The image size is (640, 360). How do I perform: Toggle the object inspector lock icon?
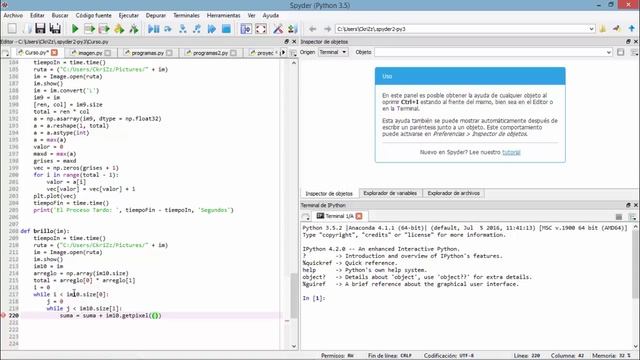pos(620,52)
